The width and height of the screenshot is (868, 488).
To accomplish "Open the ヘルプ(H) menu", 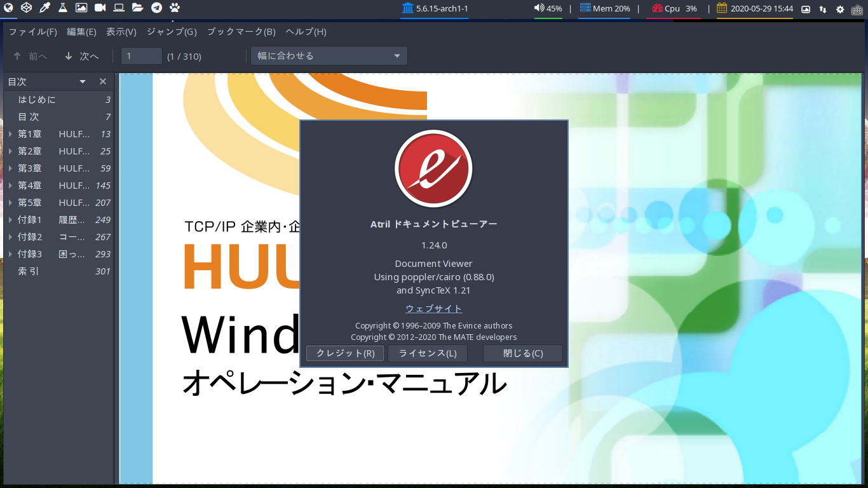I will [x=306, y=32].
